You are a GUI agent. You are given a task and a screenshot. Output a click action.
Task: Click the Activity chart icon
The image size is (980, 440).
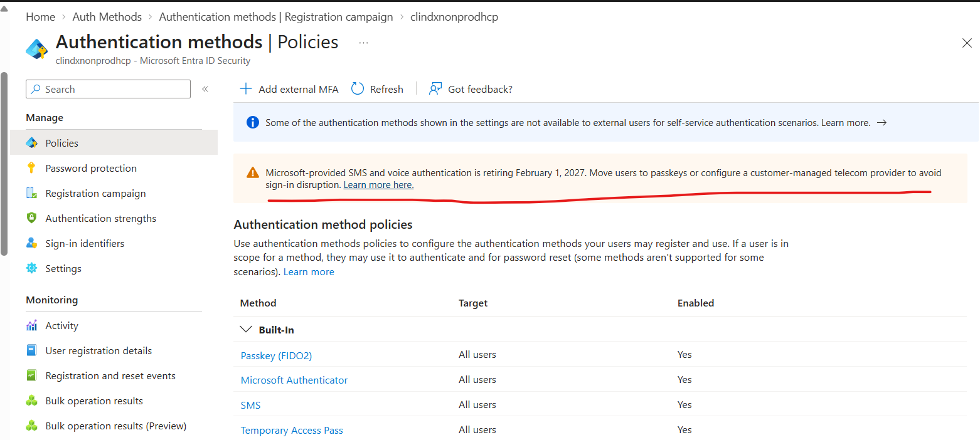click(31, 325)
